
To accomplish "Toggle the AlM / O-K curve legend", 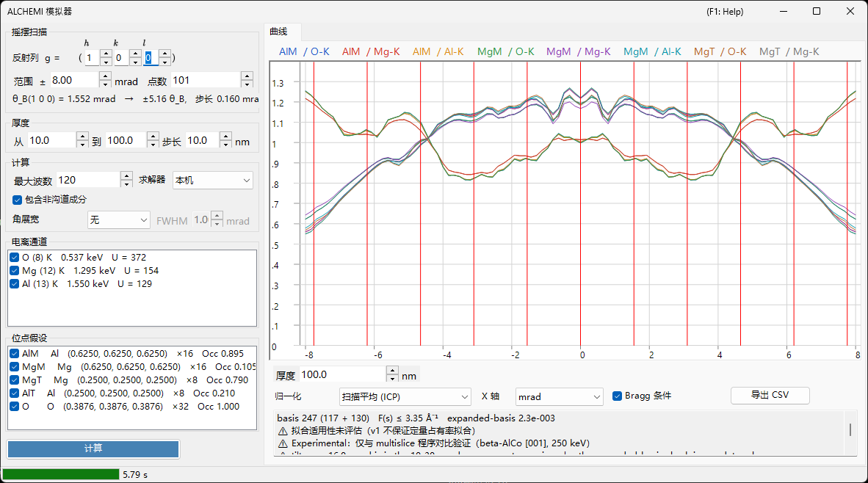I will point(304,51).
